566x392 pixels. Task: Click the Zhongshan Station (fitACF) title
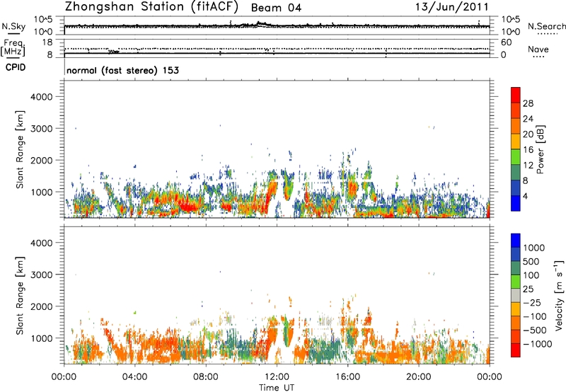tap(151, 7)
